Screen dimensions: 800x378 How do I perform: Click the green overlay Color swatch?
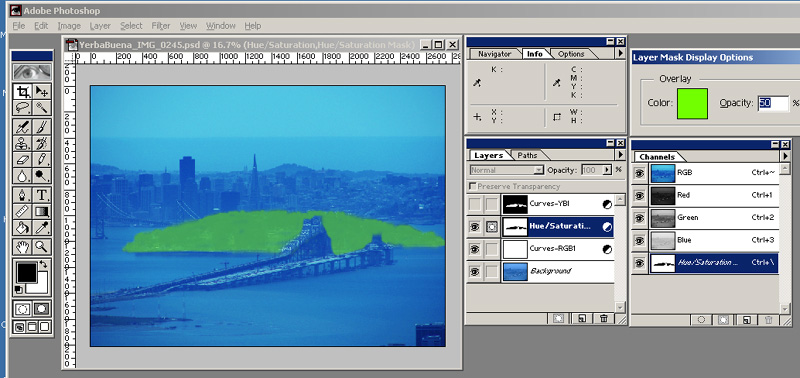click(692, 104)
